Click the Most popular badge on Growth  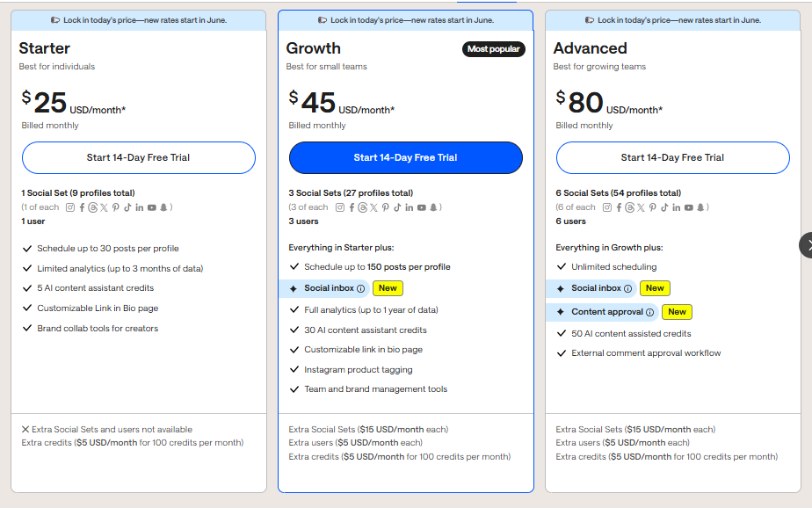pyautogui.click(x=493, y=49)
